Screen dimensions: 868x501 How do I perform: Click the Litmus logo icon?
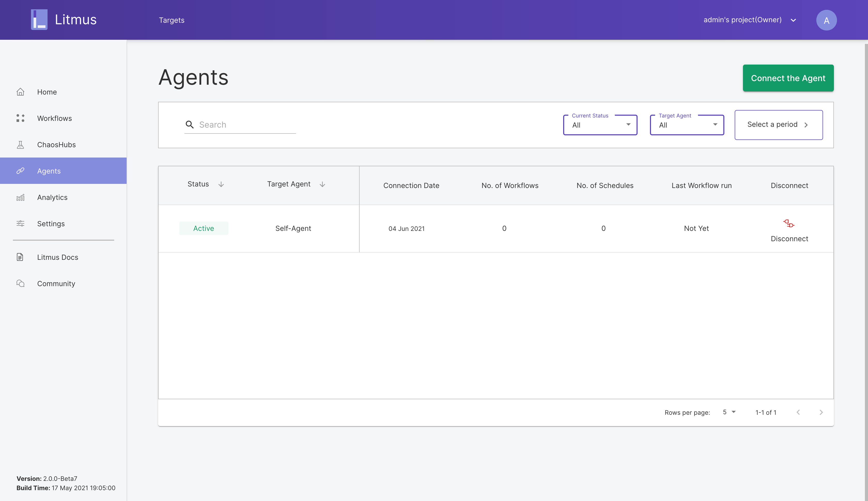click(x=39, y=20)
